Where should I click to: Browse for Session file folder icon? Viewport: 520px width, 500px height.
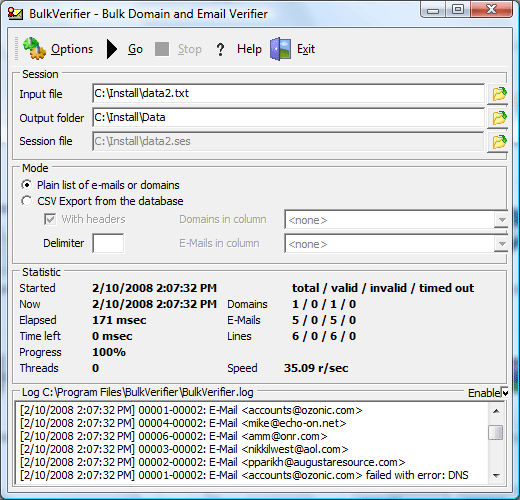499,142
